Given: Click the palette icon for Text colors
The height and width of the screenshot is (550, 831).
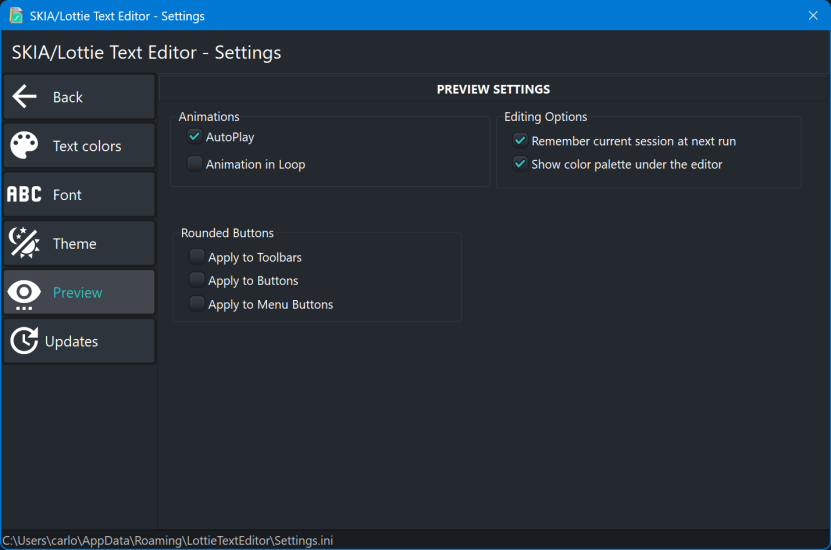Looking at the screenshot, I should [x=24, y=145].
